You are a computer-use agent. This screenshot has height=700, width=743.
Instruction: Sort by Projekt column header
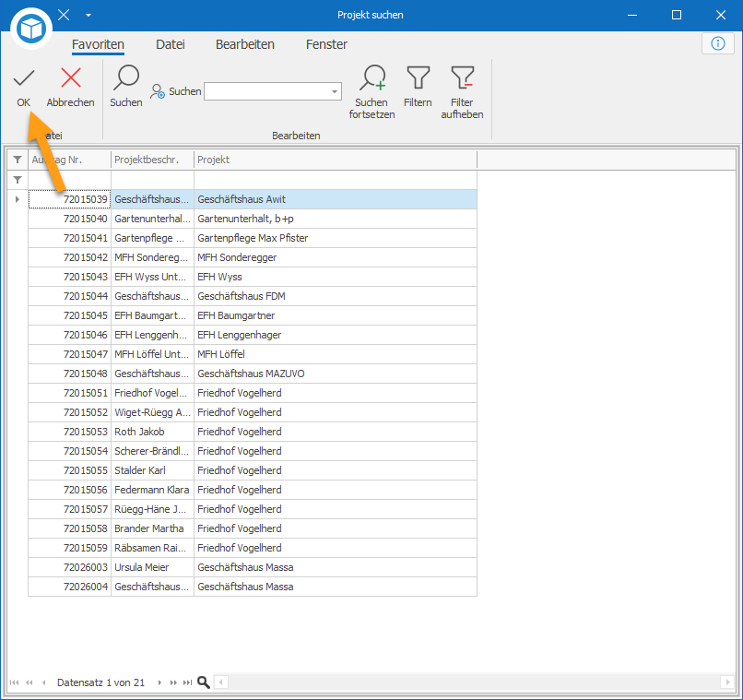coord(336,160)
